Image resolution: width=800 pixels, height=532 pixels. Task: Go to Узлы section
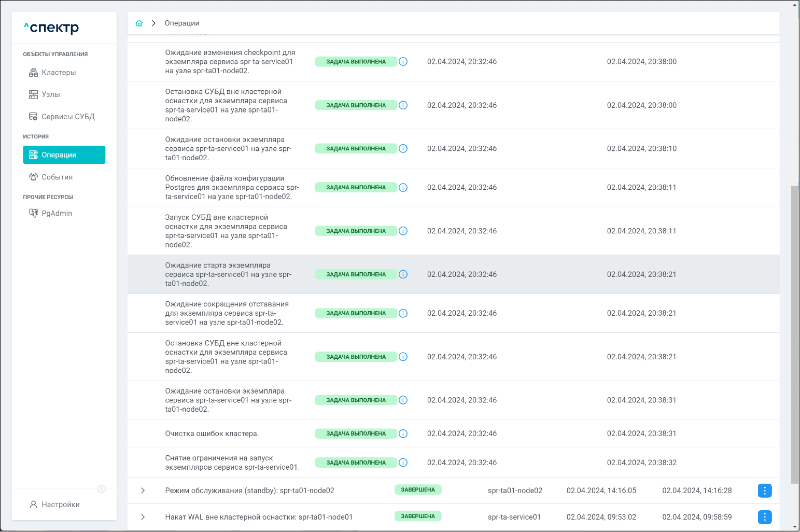51,94
